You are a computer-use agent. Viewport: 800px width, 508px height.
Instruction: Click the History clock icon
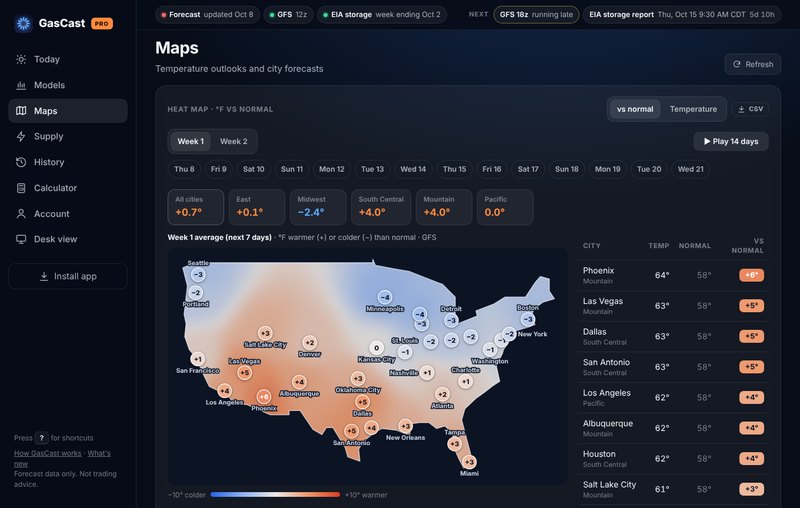21,162
